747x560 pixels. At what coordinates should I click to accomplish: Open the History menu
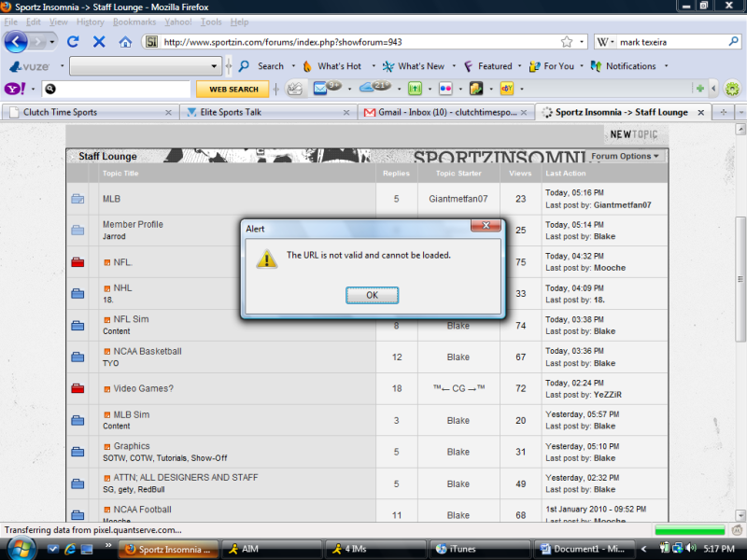click(x=90, y=21)
